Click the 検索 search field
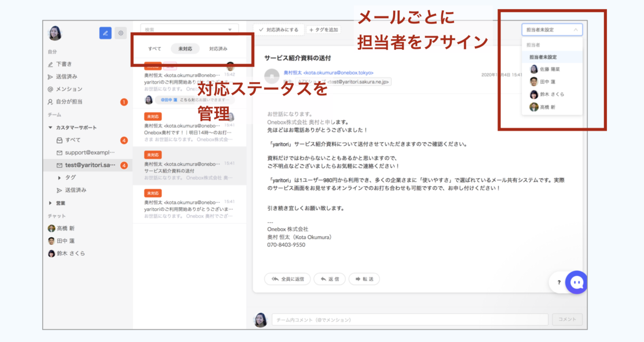644x342 pixels. (189, 30)
